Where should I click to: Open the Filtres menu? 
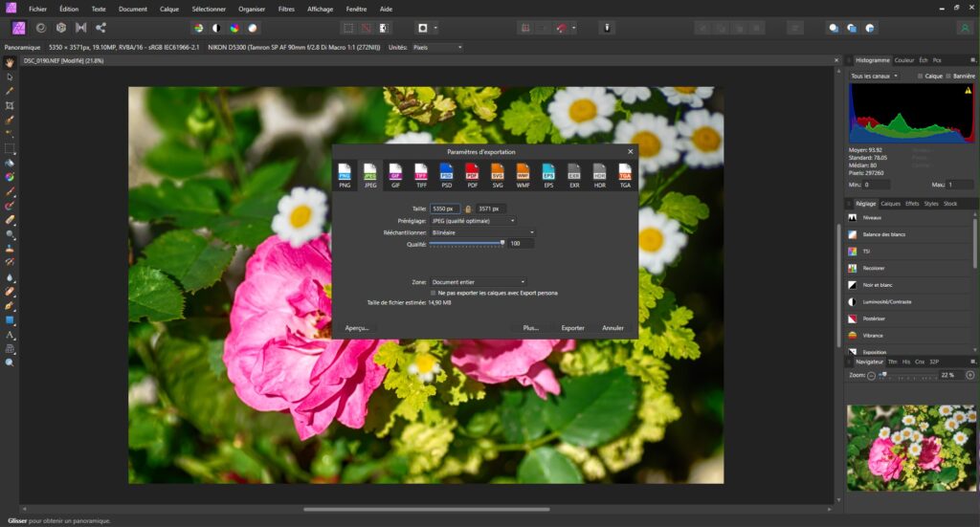(286, 9)
